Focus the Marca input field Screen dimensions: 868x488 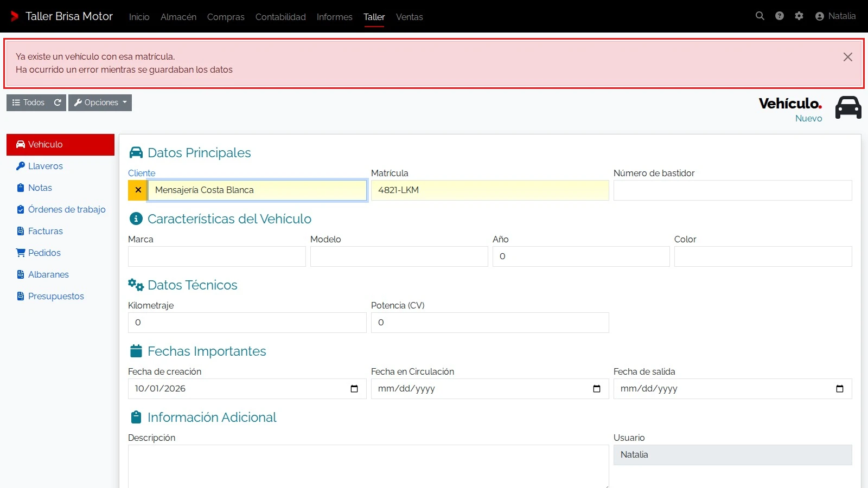[x=217, y=256]
